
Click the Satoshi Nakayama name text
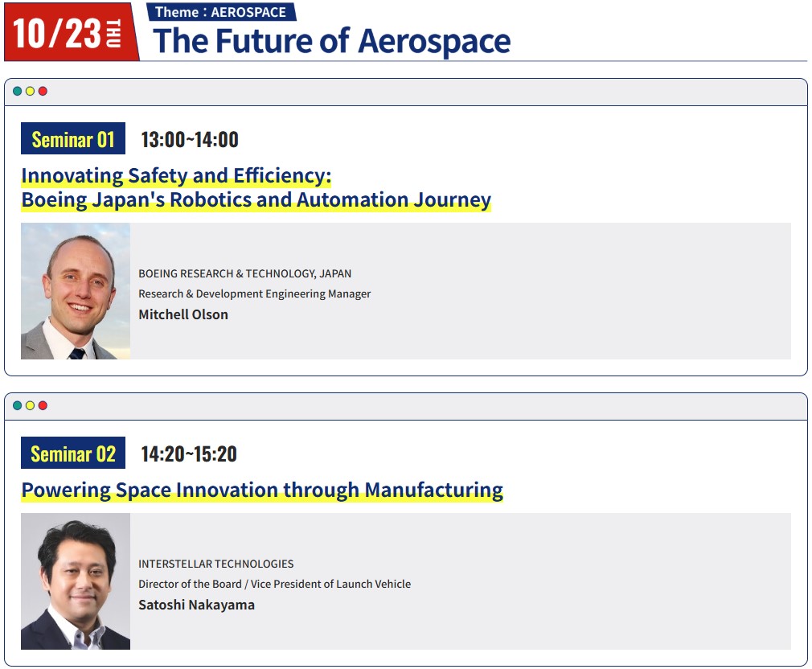tap(196, 605)
